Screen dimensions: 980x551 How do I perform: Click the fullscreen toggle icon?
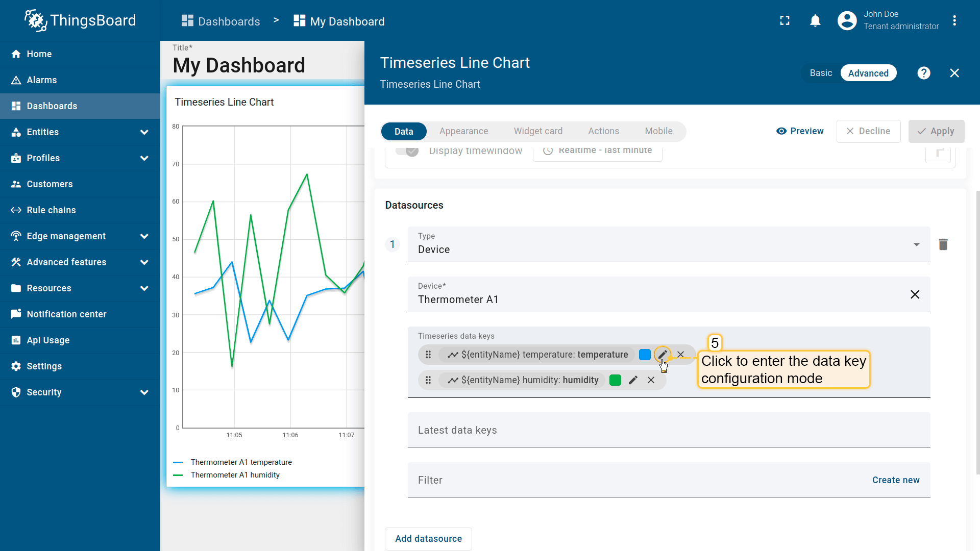(x=785, y=21)
